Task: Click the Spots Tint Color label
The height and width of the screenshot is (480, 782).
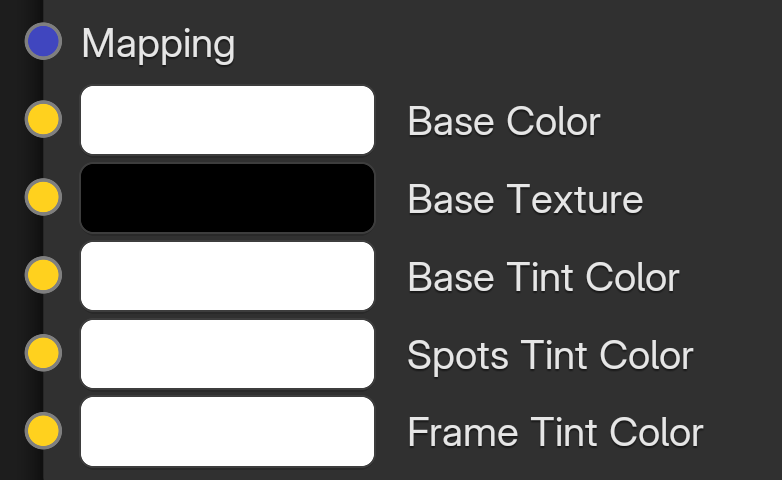Action: click(x=550, y=355)
